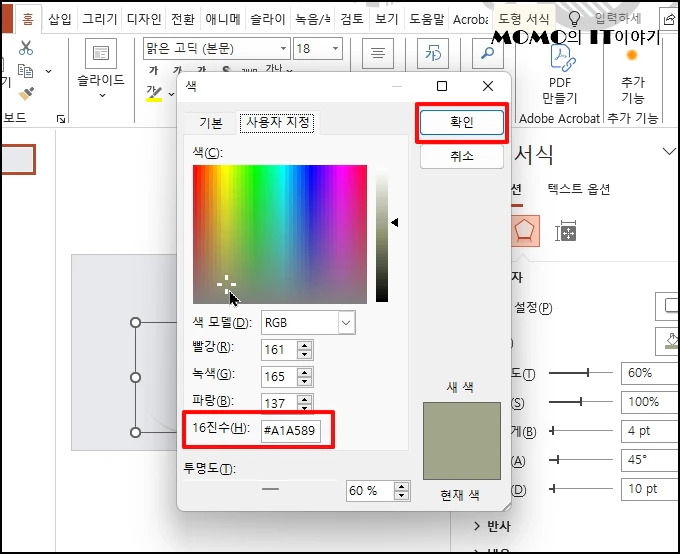Expand the New Slide dropdown arrow

tap(102, 95)
